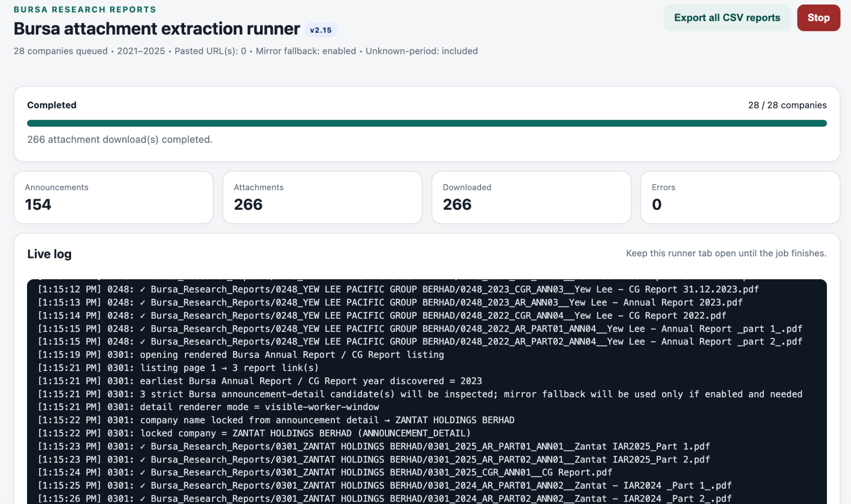The height and width of the screenshot is (504, 851).
Task: Click log line about strict announcement-detail candidates
Action: pyautogui.click(x=420, y=394)
